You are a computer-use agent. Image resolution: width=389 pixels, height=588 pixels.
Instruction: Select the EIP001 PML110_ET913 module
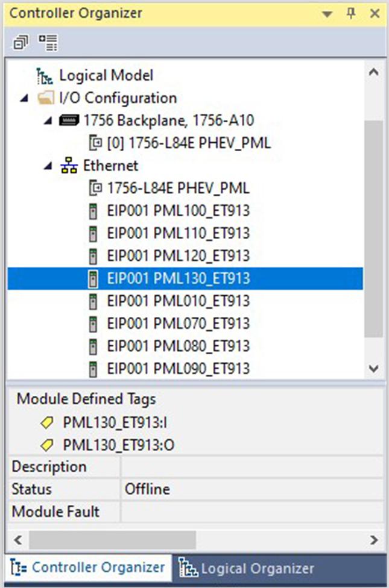(x=178, y=233)
